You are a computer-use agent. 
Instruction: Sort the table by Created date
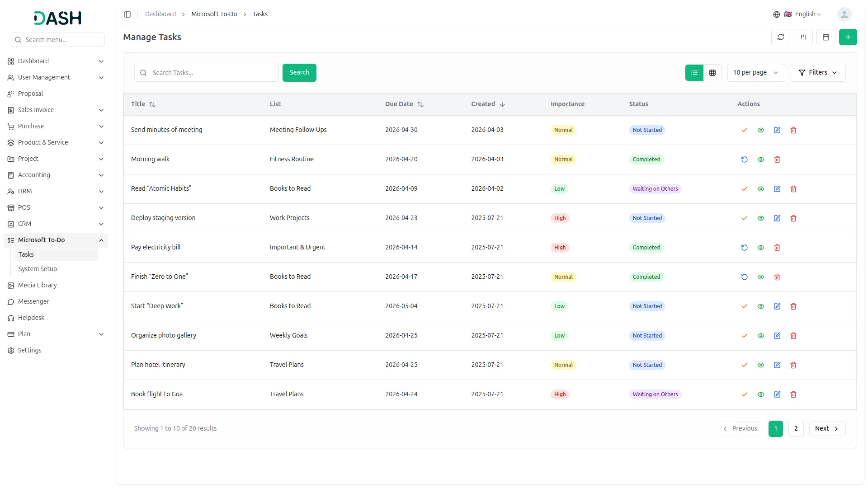(x=488, y=104)
